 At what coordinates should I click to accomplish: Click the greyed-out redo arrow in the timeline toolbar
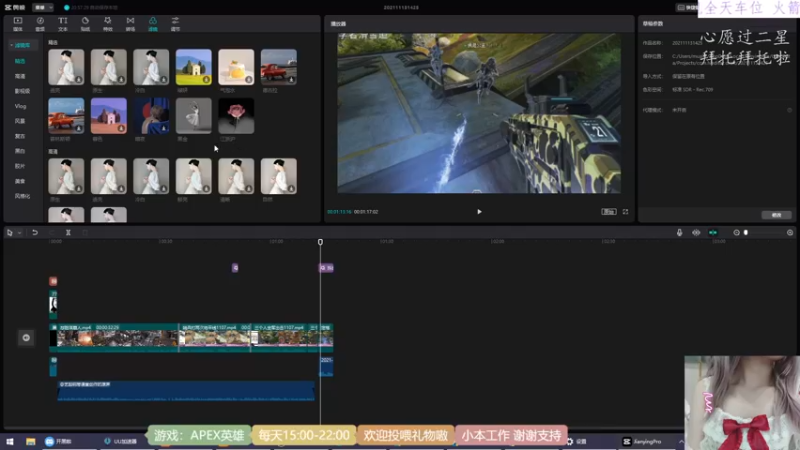tap(51, 233)
